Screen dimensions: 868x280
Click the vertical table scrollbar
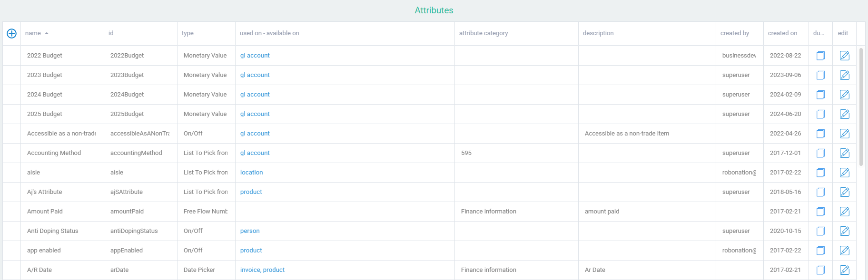861,107
